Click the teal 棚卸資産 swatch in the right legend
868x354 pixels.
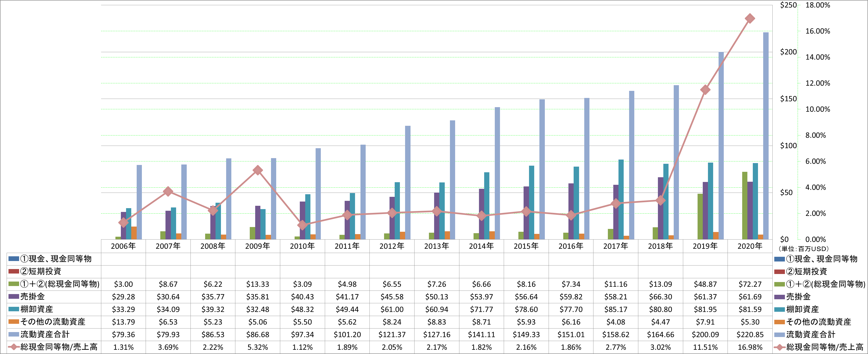click(779, 309)
